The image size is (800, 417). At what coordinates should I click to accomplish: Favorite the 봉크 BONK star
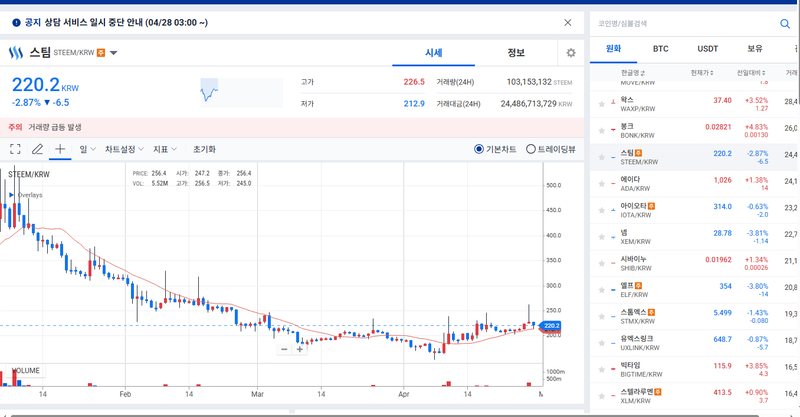(602, 131)
